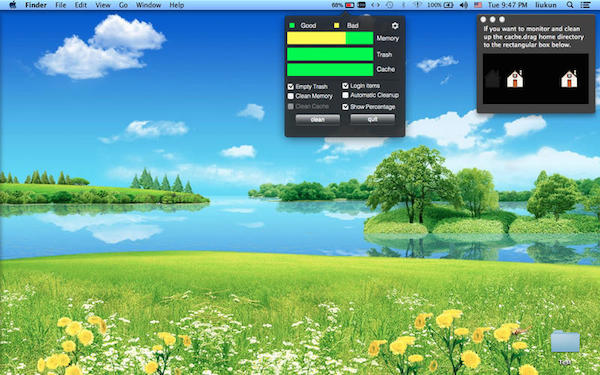Enable the Automatic Cleanup checkbox
This screenshot has width=600, height=375.
[x=345, y=95]
